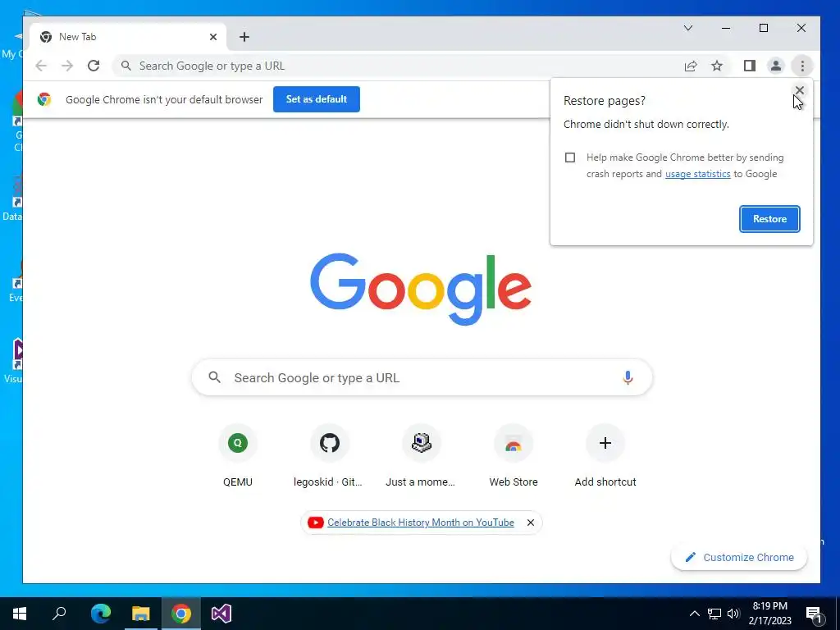Click network status tray icon
840x630 pixels.
click(714, 614)
